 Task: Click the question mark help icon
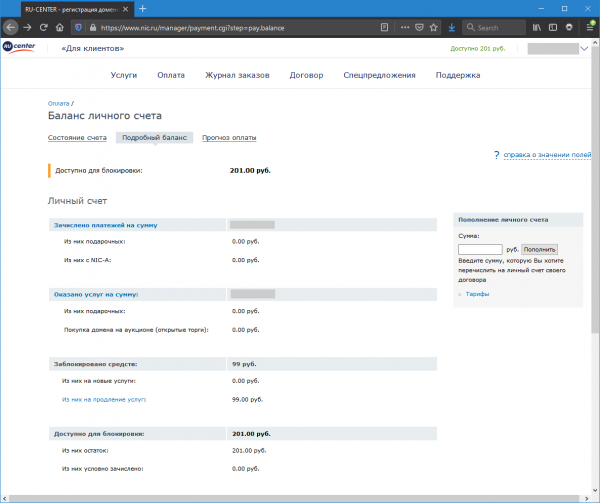coord(496,155)
